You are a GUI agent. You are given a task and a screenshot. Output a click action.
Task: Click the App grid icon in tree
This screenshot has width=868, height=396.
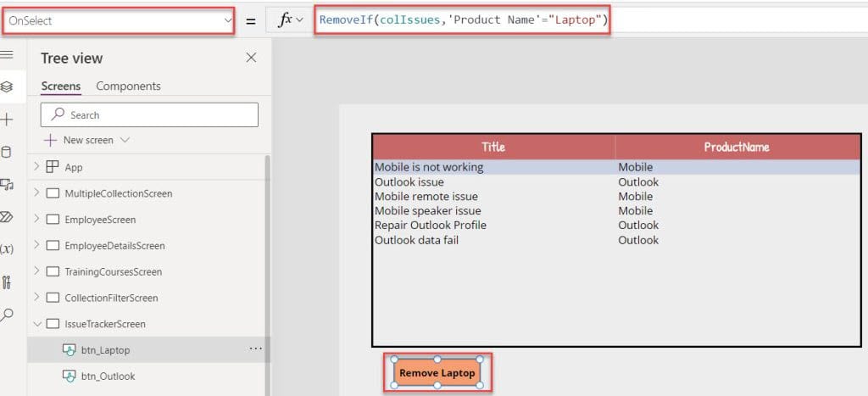(53, 167)
